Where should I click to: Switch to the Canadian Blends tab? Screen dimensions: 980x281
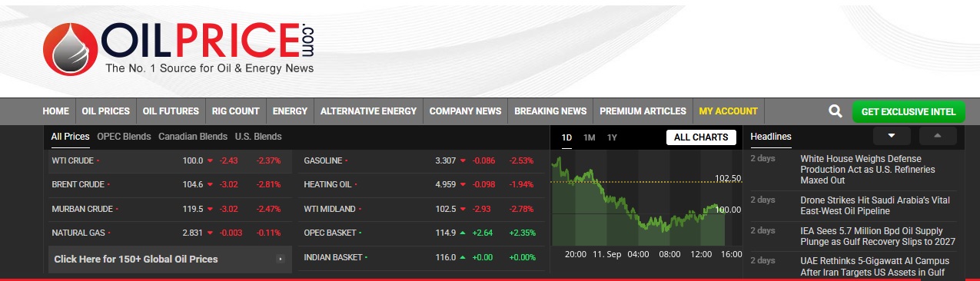[193, 137]
